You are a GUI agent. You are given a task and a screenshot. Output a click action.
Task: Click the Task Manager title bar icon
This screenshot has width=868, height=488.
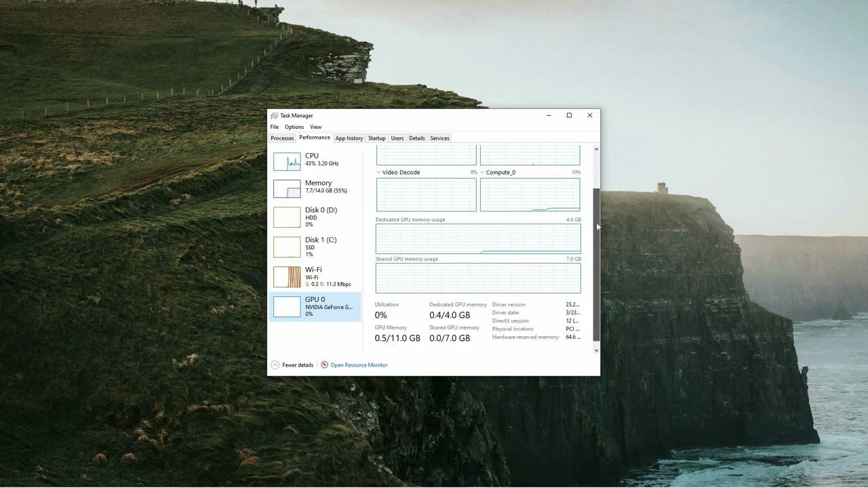274,115
